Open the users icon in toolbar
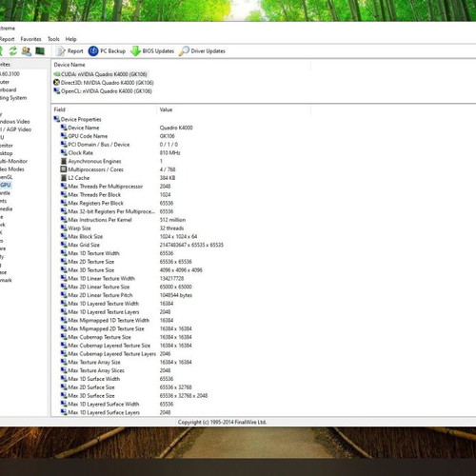Image resolution: width=476 pixels, height=476 pixels. point(27,51)
